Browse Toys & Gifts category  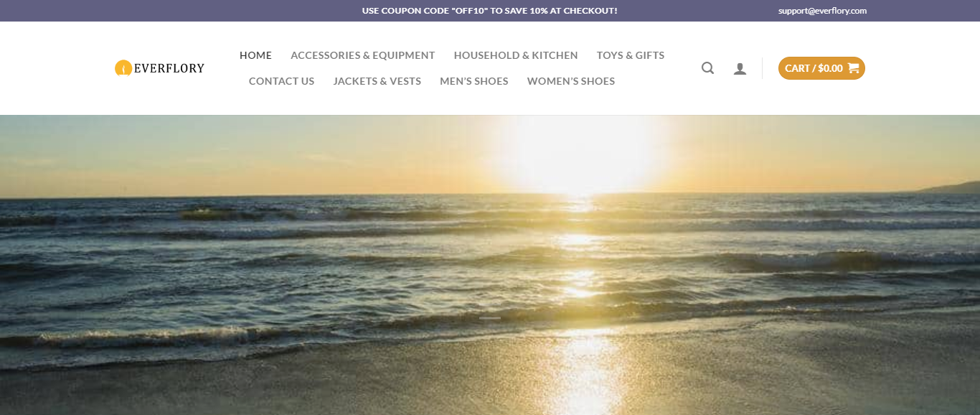point(631,55)
